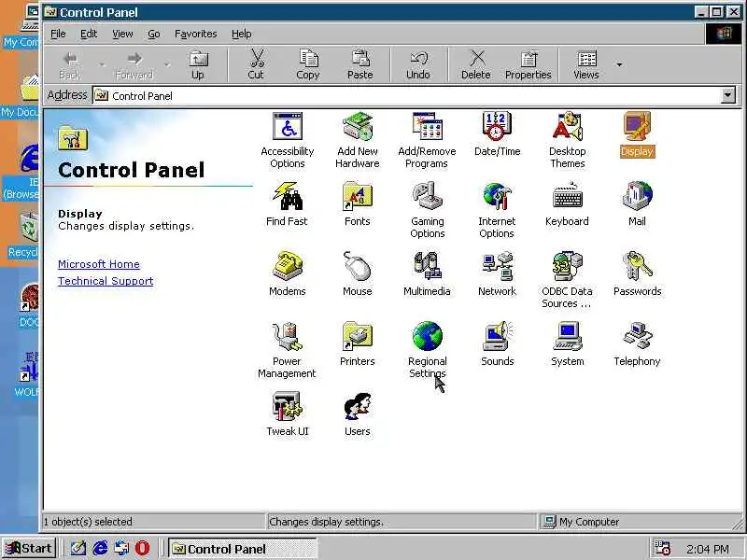Open the Go menu
The height and width of the screenshot is (560, 747).
point(153,34)
